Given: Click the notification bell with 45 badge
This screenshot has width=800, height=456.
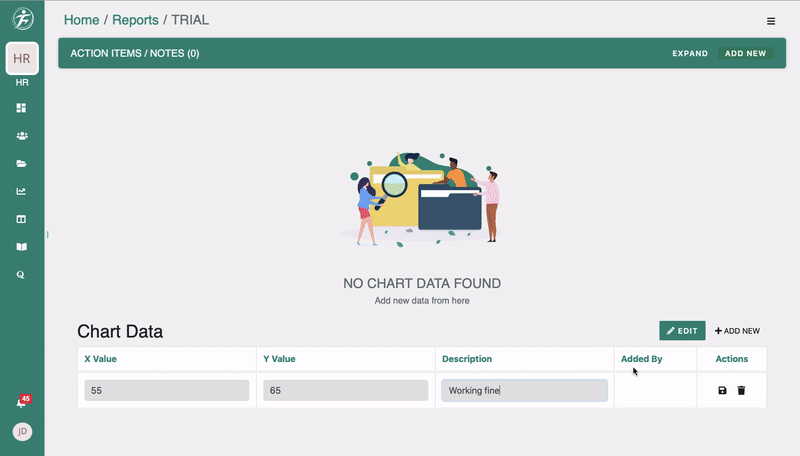Looking at the screenshot, I should [x=22, y=402].
